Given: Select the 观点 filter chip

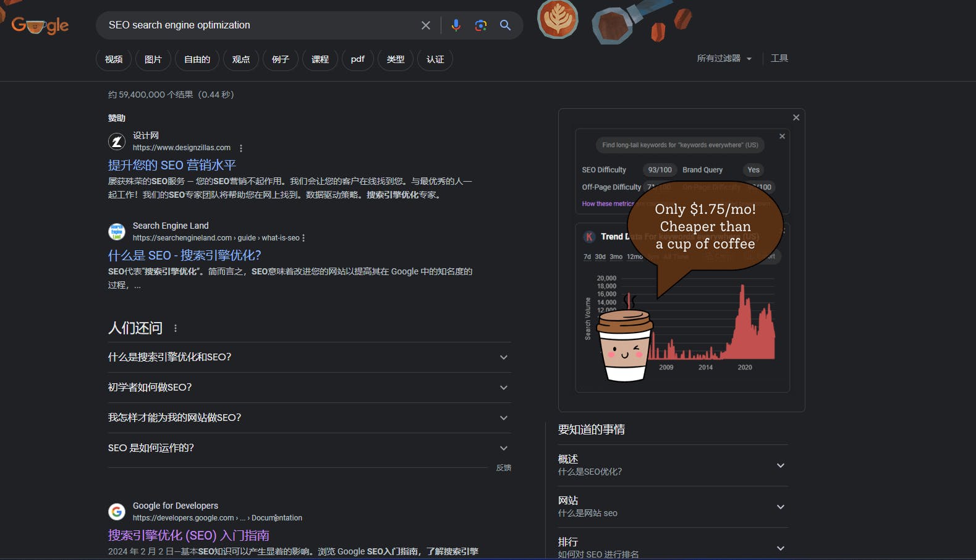Looking at the screenshot, I should tap(241, 59).
